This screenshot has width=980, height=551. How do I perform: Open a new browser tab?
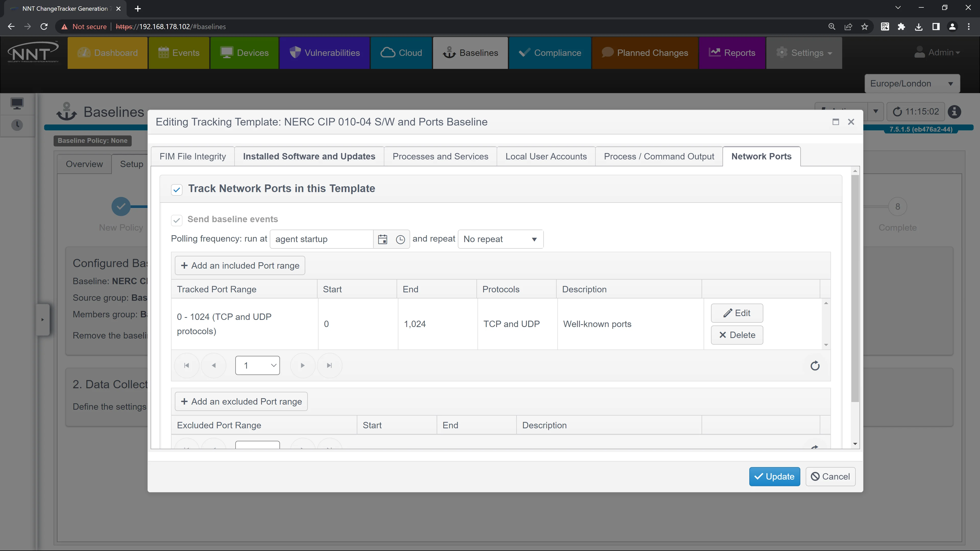(x=138, y=8)
